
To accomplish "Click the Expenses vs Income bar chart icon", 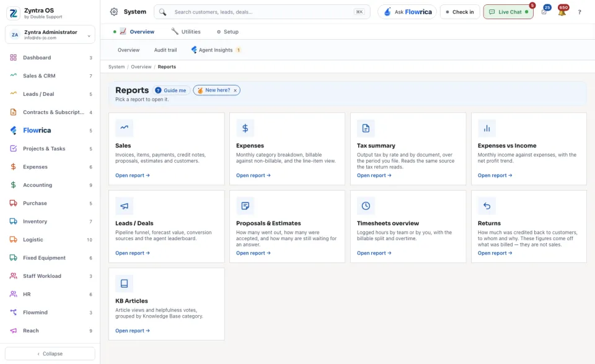I will (x=487, y=128).
